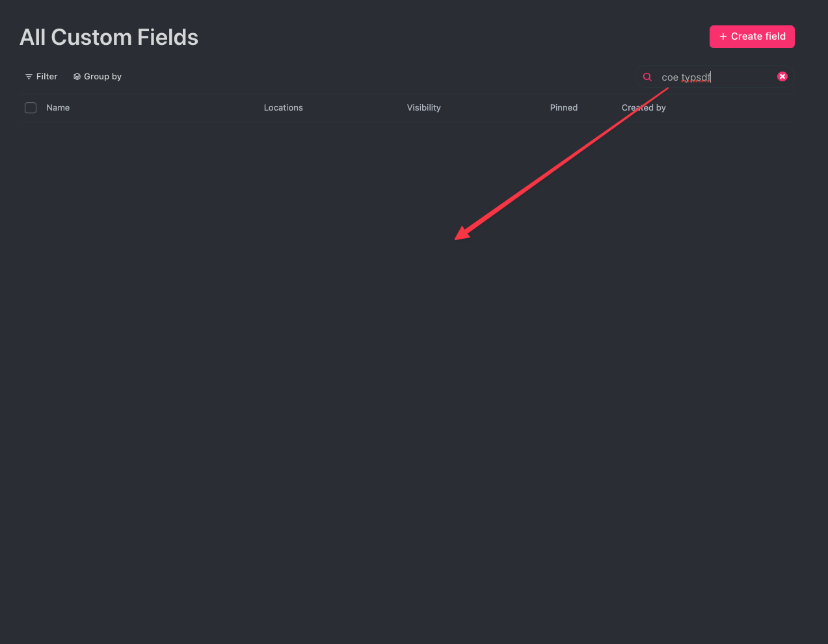
Task: Click the All Custom Fields heading
Action: coord(109,37)
